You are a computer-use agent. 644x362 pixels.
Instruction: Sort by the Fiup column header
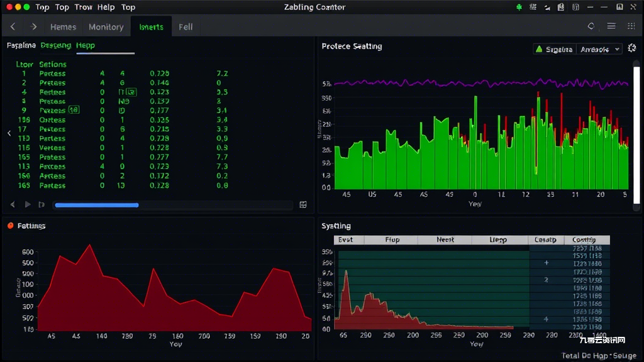[391, 239]
